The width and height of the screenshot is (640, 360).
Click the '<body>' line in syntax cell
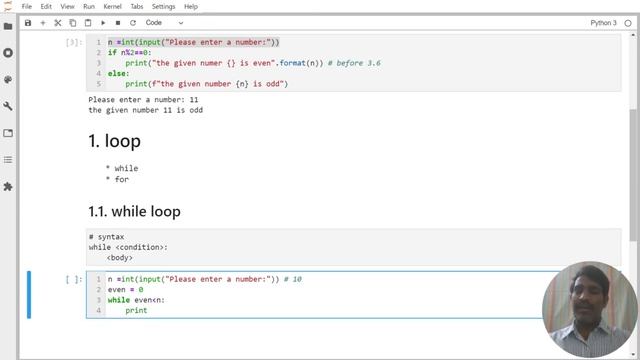tap(120, 258)
